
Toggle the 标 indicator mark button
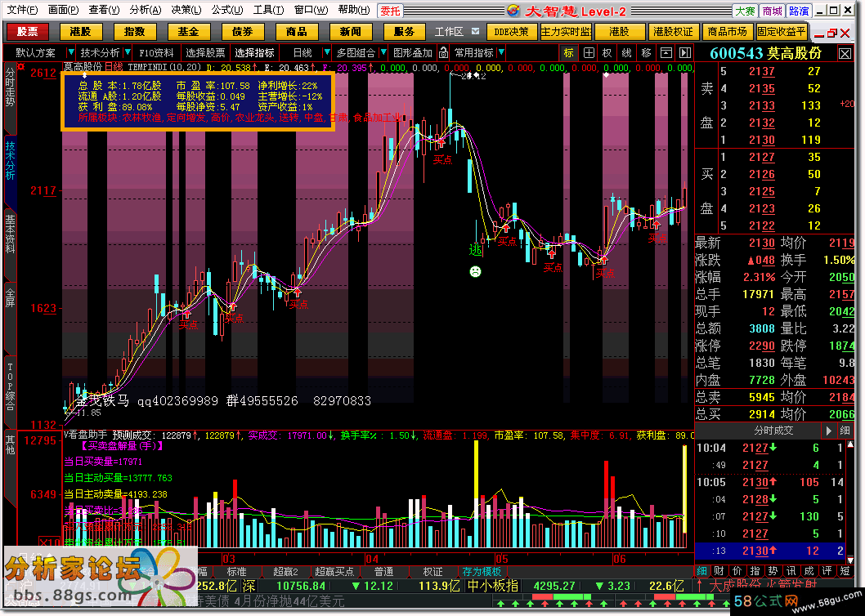tap(569, 53)
